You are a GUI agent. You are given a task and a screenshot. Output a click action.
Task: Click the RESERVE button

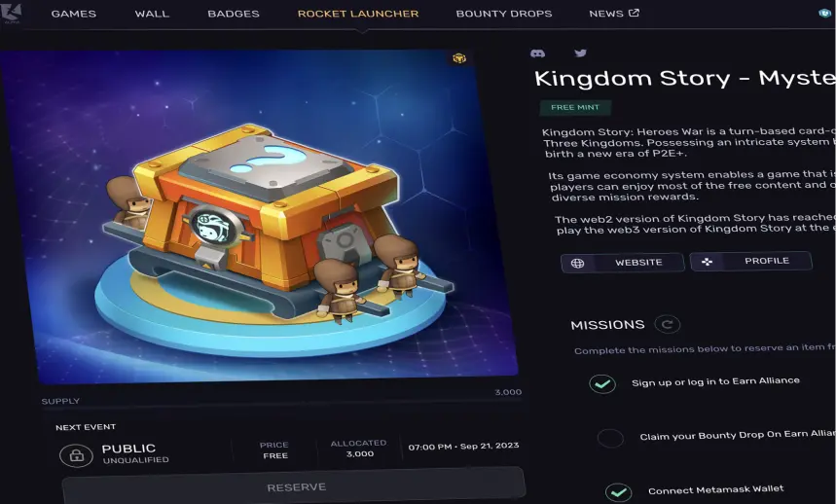pyautogui.click(x=294, y=486)
